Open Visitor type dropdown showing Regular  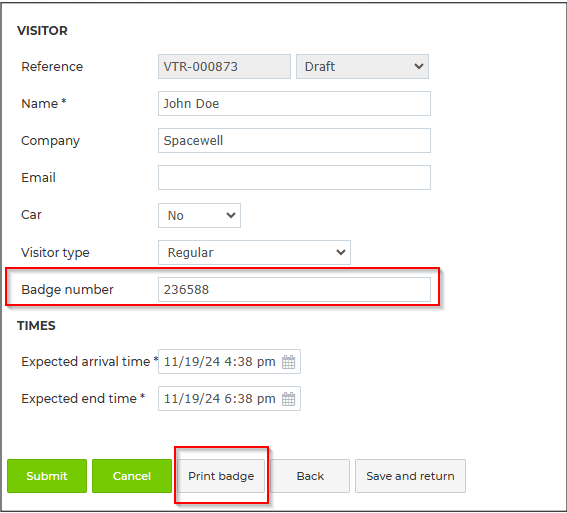coord(254,252)
